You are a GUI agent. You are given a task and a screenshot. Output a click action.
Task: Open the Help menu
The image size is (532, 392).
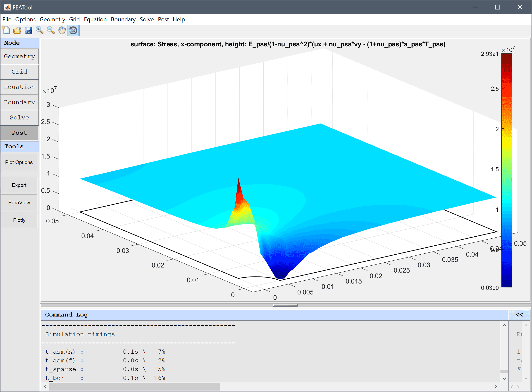coord(179,19)
